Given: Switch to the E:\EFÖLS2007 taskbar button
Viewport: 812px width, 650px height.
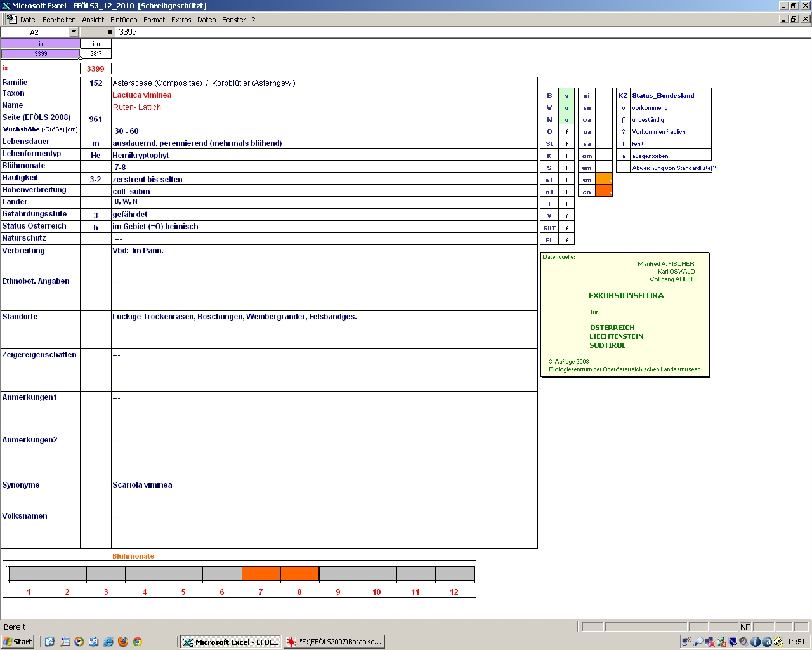Looking at the screenshot, I should click(x=334, y=642).
